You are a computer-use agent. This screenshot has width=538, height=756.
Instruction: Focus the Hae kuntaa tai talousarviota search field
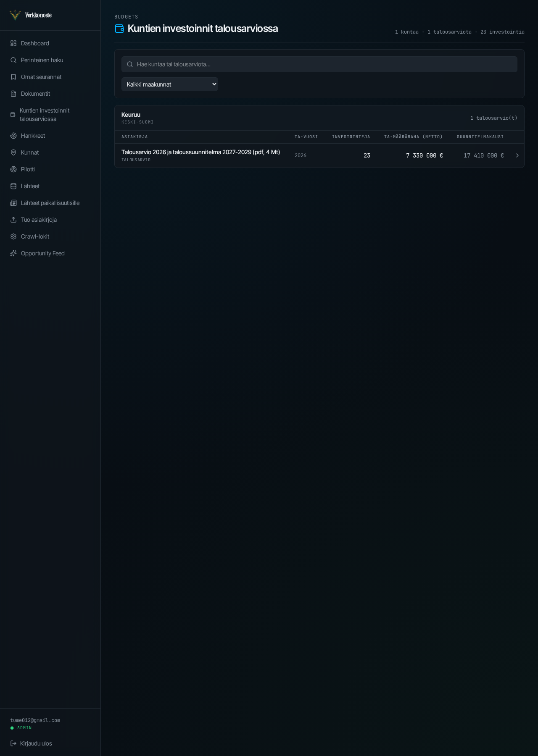[x=319, y=64]
